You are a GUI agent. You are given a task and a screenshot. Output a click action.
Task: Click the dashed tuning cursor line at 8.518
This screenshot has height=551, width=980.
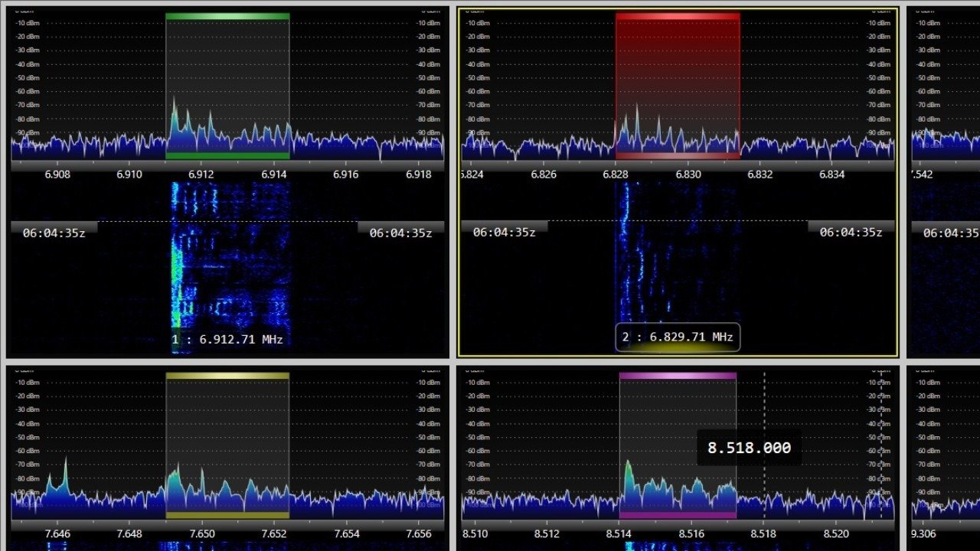(764, 445)
